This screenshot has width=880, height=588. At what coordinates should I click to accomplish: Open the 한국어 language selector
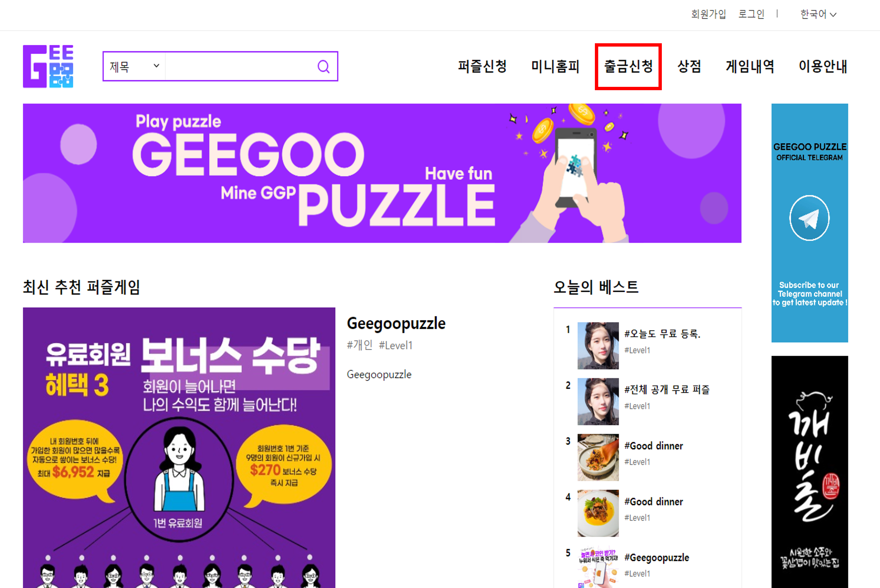pos(818,14)
